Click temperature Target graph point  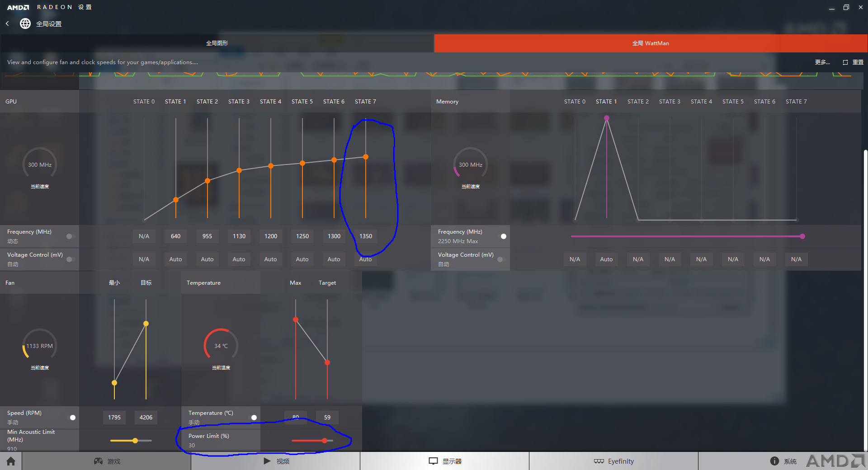[x=327, y=362]
